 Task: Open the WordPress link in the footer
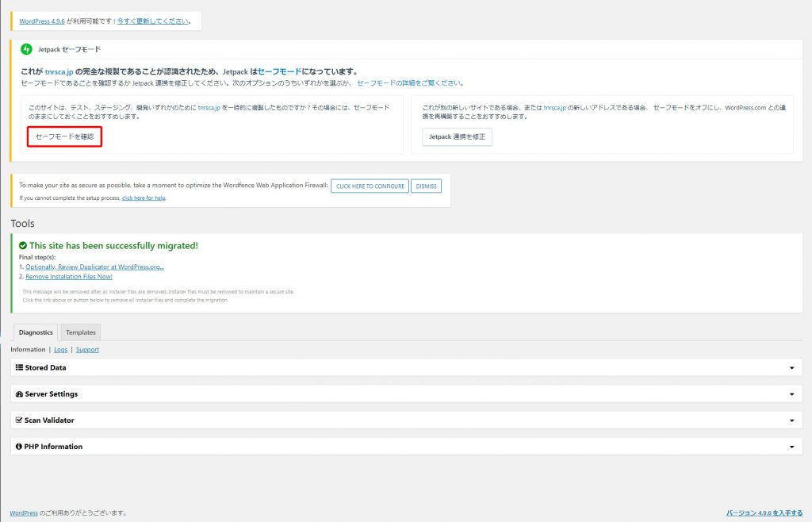coord(24,512)
